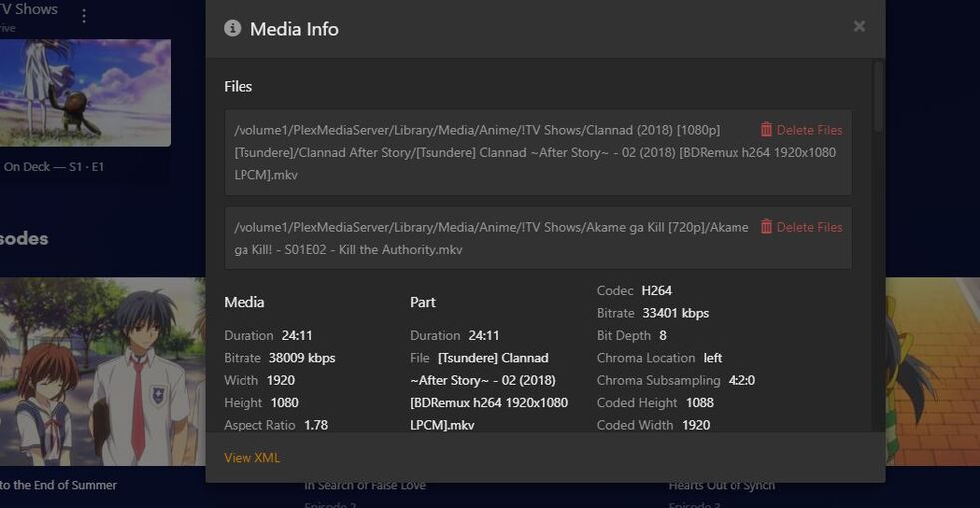Click the Media Info title text

tap(294, 29)
